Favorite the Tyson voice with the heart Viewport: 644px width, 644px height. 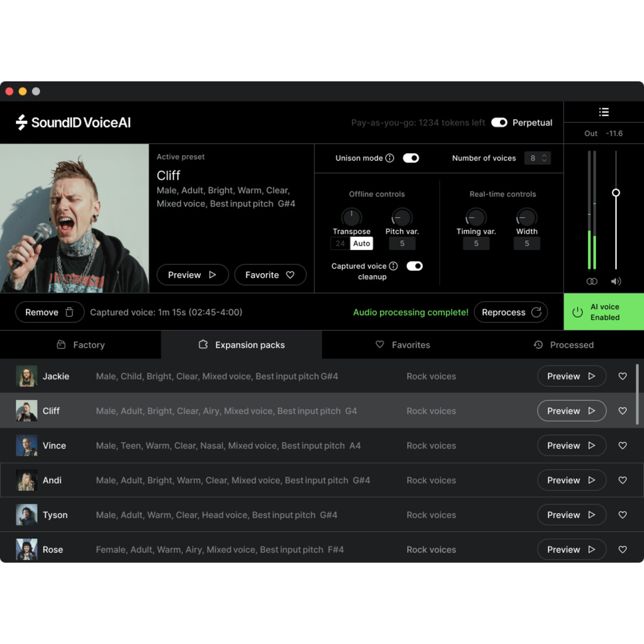[x=623, y=515]
